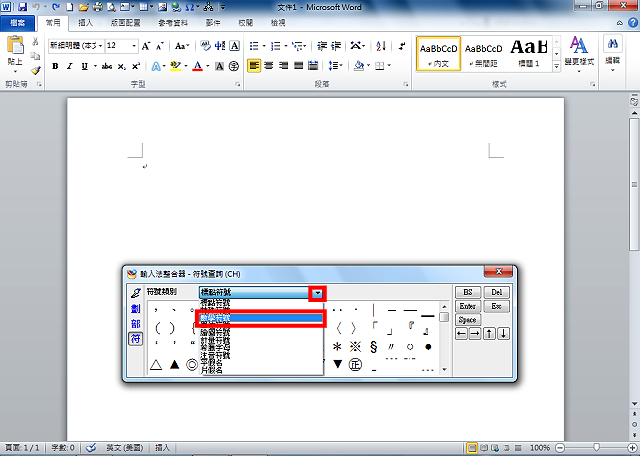Click the BS button in IME Pad
The height and width of the screenshot is (456, 640).
[468, 292]
